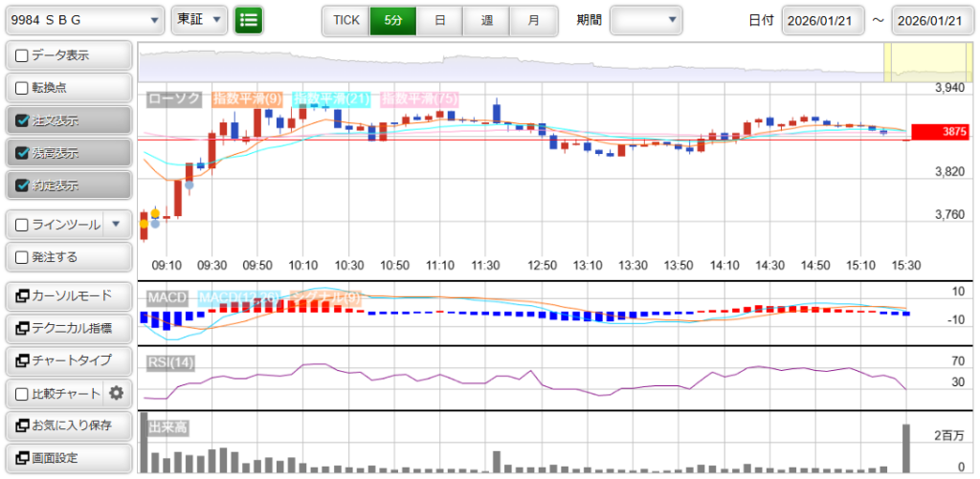This screenshot has height=479, width=980.
Task: Uncheck the 注文表示 option
Action: 22,120
